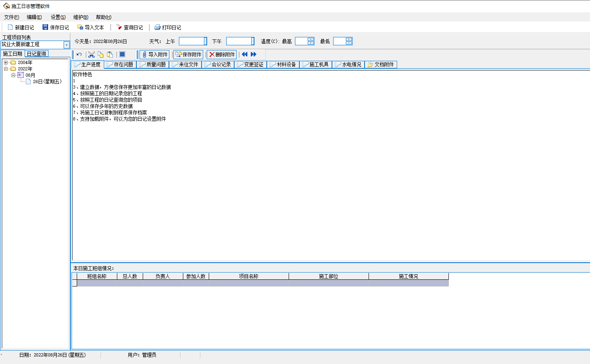590x364 pixels.
Task: Click the status bar 用户：管理员 text
Action: pyautogui.click(x=142, y=355)
